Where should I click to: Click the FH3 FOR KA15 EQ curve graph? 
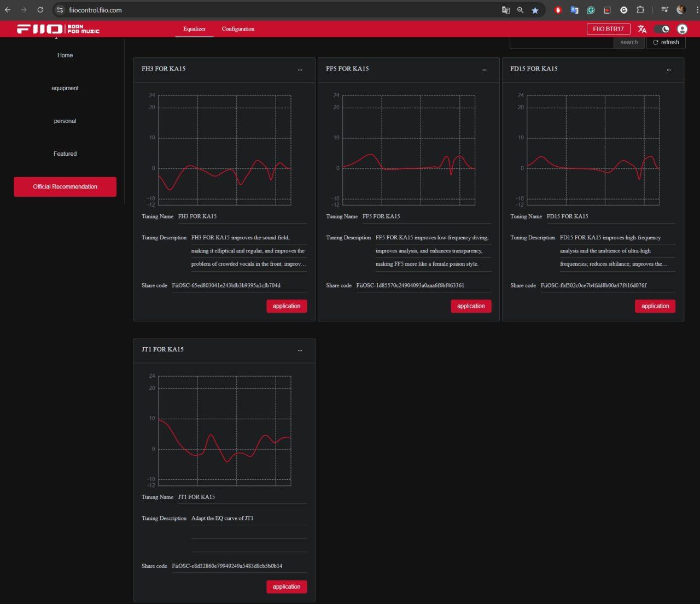(x=224, y=150)
